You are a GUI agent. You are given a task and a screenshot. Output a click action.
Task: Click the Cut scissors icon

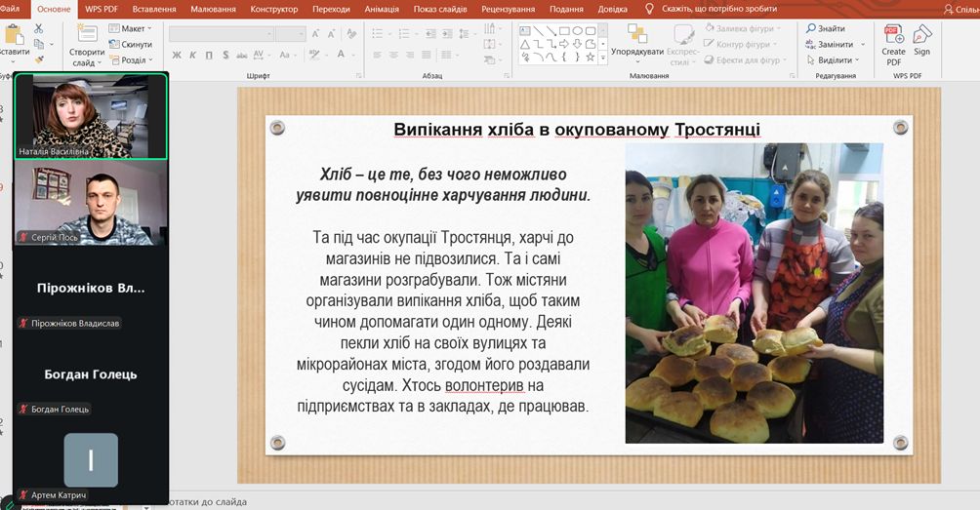click(38, 29)
